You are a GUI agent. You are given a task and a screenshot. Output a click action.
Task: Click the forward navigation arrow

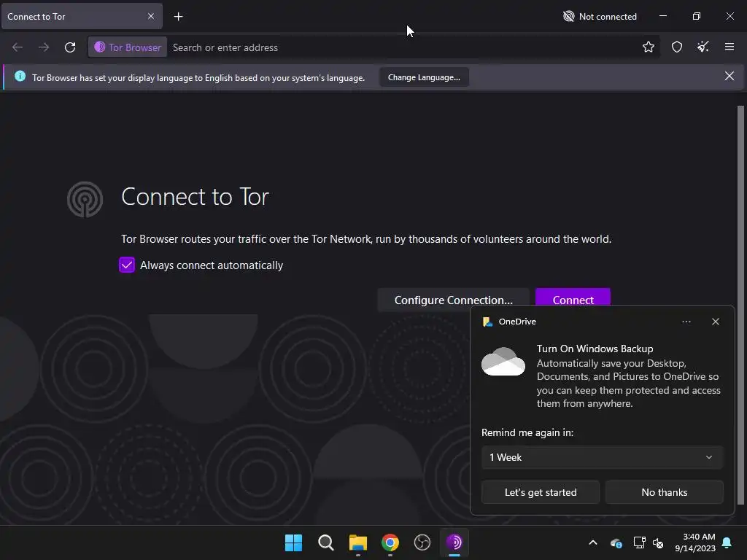click(44, 47)
